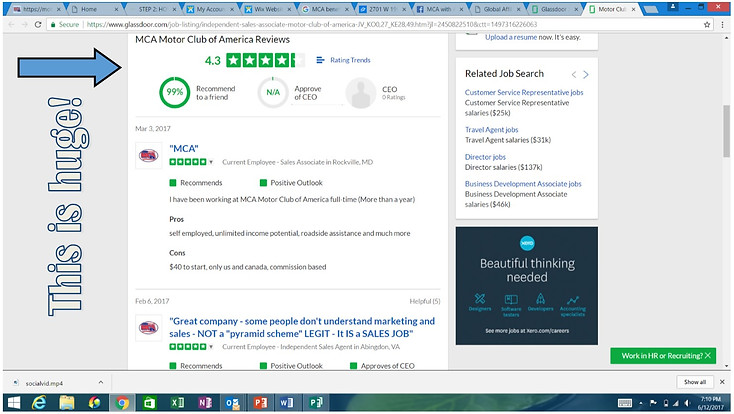Switch to the "MCA" Google search tab
Image resolution: width=734 pixels, height=414 pixels.
coord(327,9)
